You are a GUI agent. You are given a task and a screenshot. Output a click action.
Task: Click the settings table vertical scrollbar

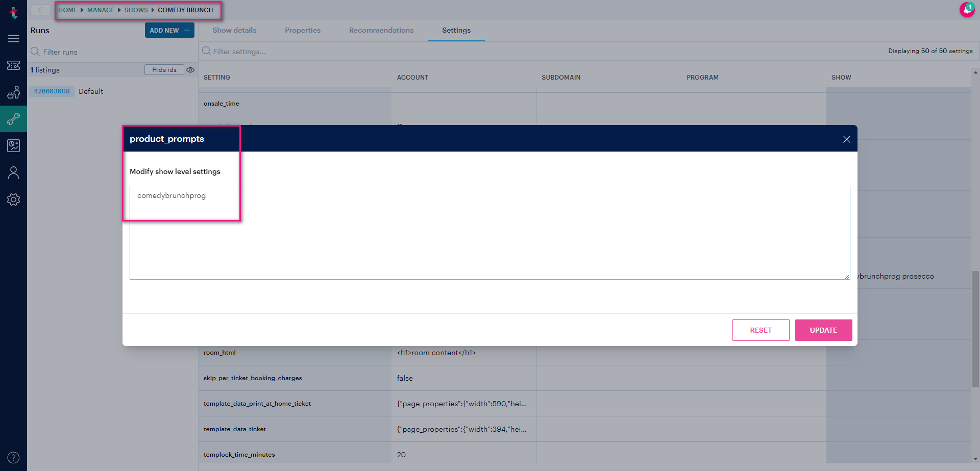pos(975,329)
